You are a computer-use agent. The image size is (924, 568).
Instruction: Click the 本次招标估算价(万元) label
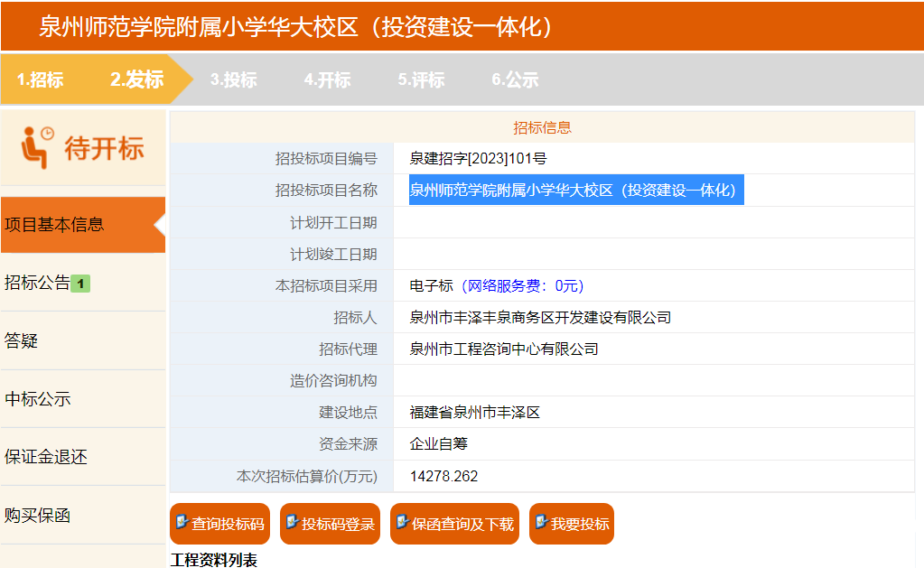pos(306,476)
